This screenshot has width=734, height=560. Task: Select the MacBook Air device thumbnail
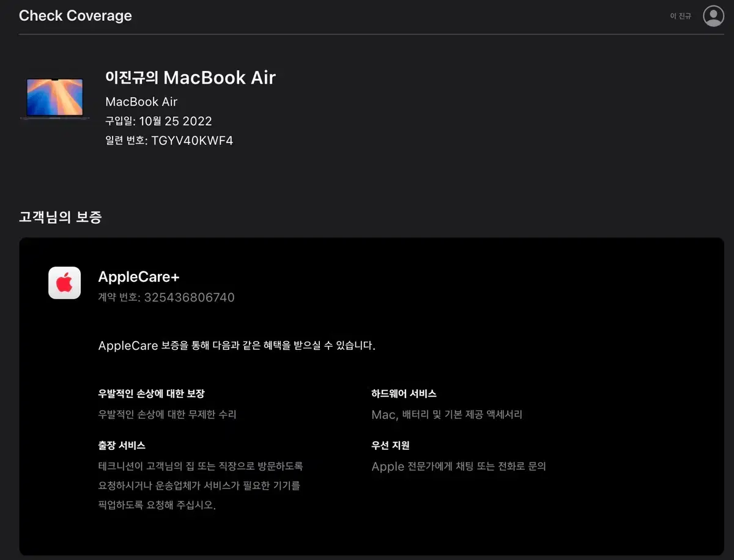[x=54, y=98]
